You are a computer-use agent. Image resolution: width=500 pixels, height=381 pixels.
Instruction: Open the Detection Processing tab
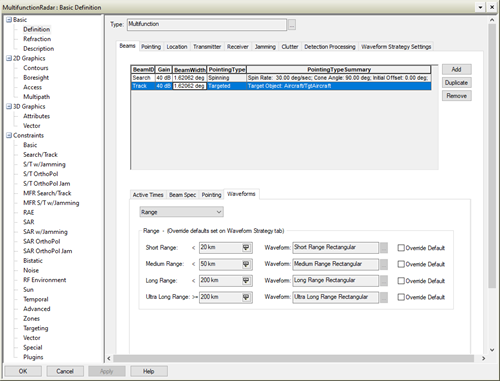pos(330,47)
